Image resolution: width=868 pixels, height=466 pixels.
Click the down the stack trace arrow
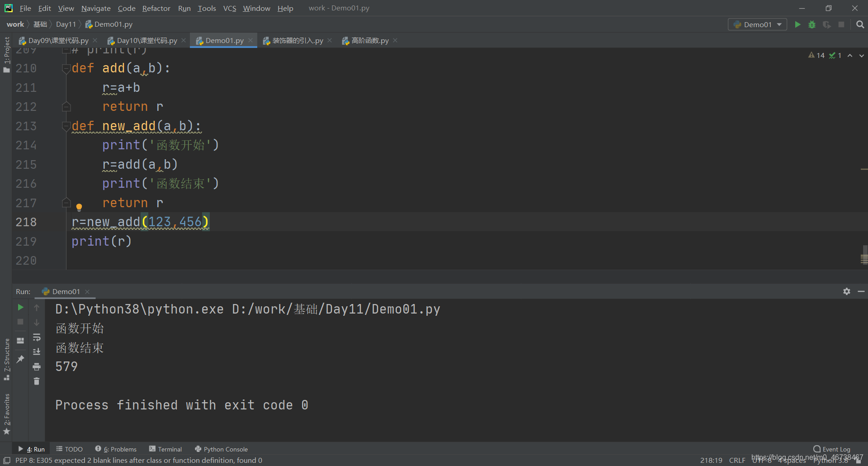coord(37,322)
